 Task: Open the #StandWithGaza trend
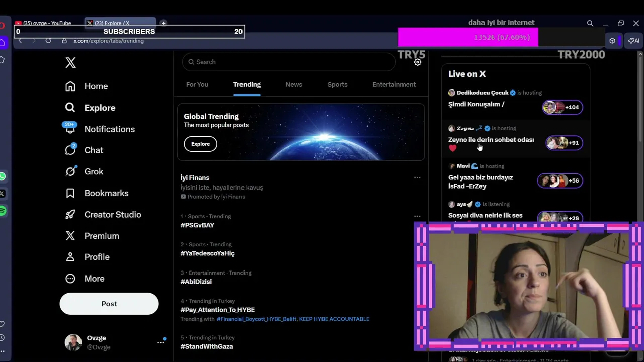[207, 346]
